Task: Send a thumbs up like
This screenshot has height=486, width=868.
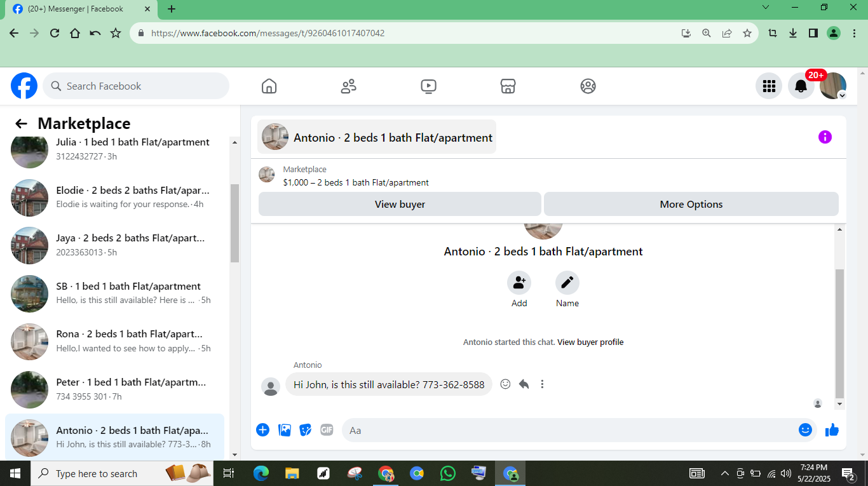Action: 832,430
